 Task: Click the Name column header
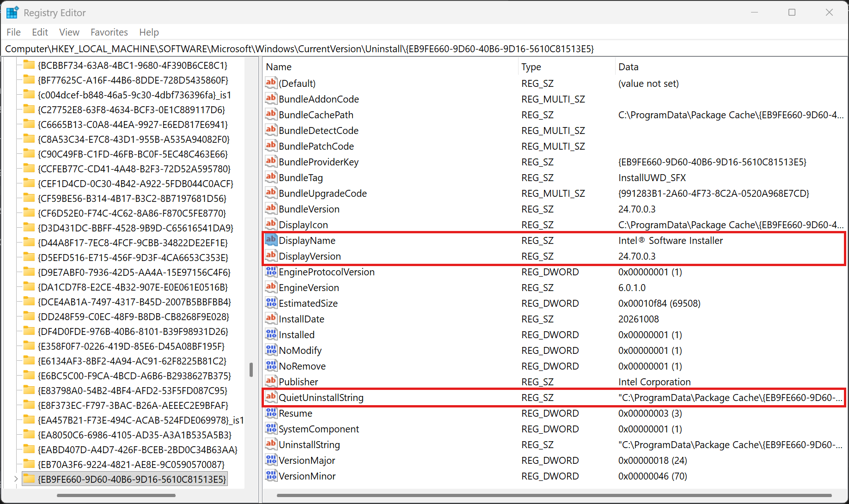click(391, 67)
